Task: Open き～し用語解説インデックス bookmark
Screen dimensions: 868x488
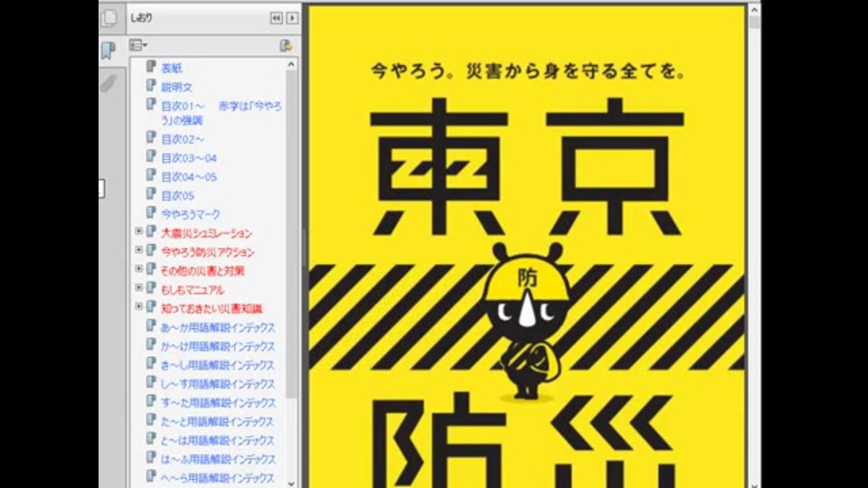Action: (218, 364)
